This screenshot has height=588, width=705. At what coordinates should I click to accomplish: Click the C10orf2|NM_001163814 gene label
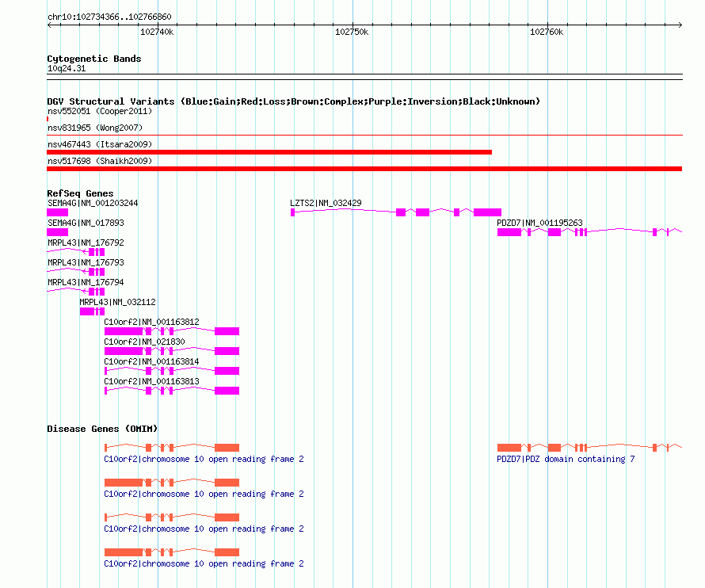[151, 361]
